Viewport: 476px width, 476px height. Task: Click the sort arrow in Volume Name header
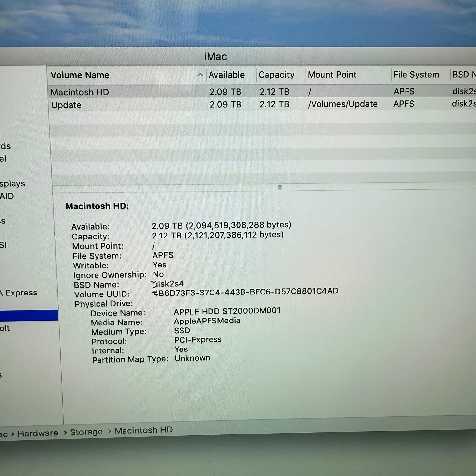pyautogui.click(x=200, y=75)
